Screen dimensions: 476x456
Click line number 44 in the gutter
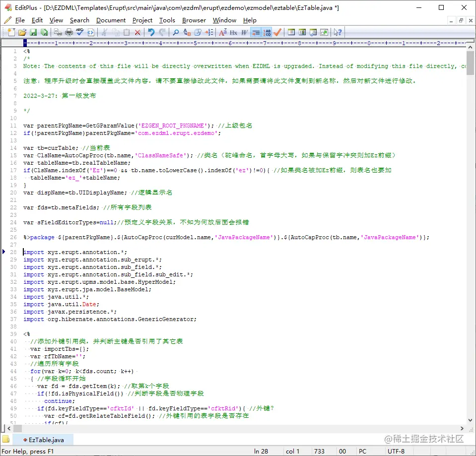[13, 371]
